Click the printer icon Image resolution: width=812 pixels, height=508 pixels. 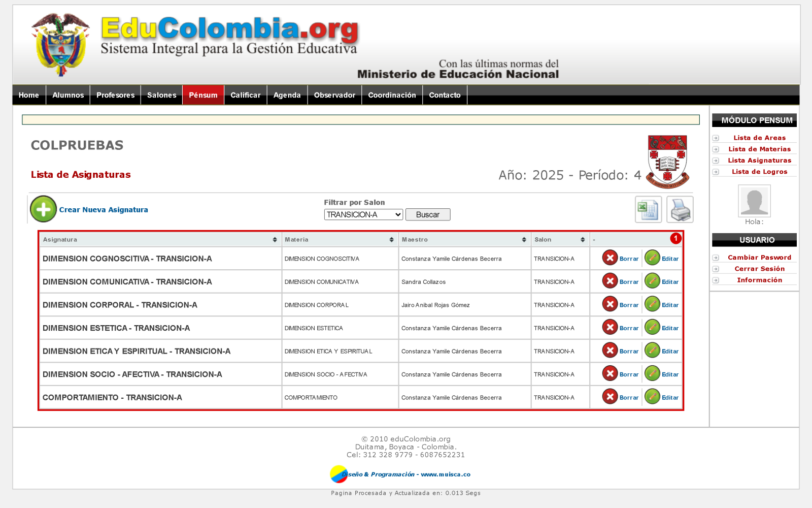click(x=680, y=209)
